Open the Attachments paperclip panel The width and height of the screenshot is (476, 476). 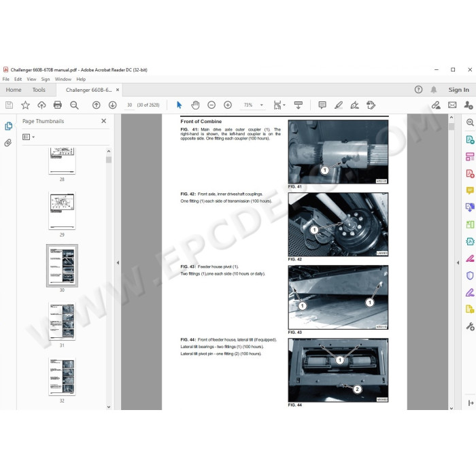8,143
